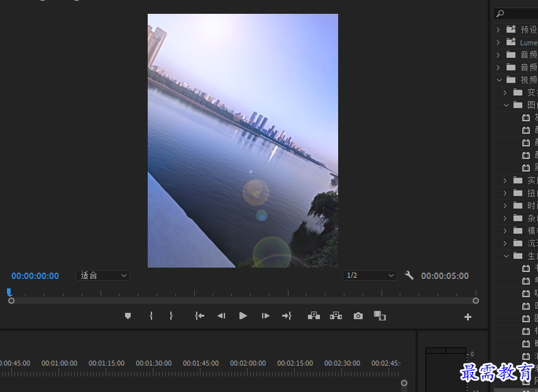Click the 实 folder icon
The height and width of the screenshot is (392, 538).
[x=518, y=180]
